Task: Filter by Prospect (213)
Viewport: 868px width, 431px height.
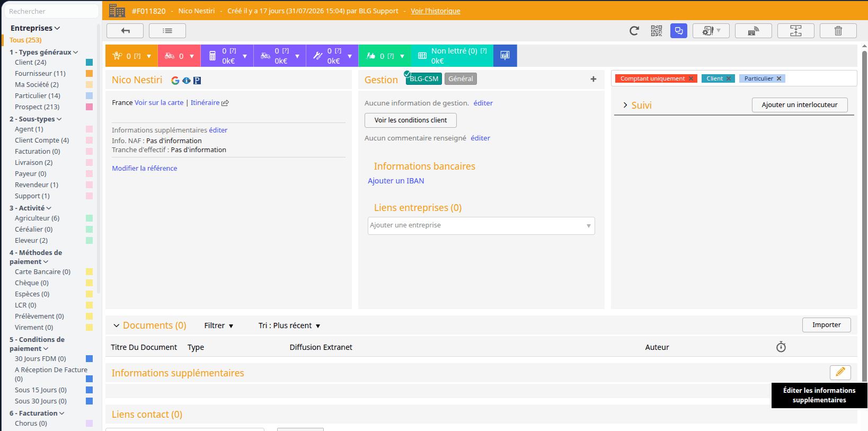Action: pos(37,107)
